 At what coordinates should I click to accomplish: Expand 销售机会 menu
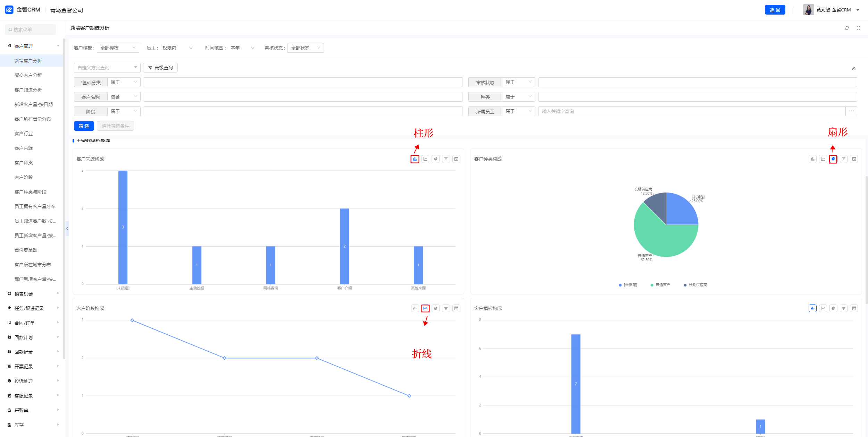coord(33,294)
